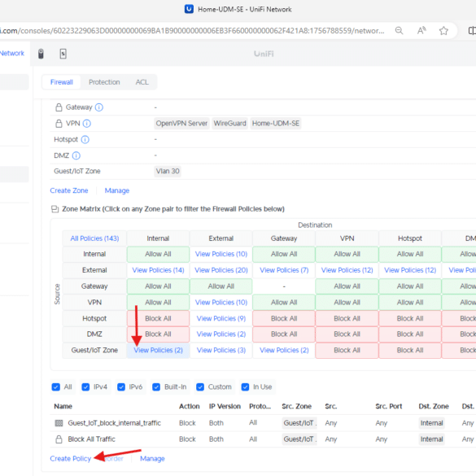Open Hotspot to External View Policies (9)
The height and width of the screenshot is (476, 476).
221,319
